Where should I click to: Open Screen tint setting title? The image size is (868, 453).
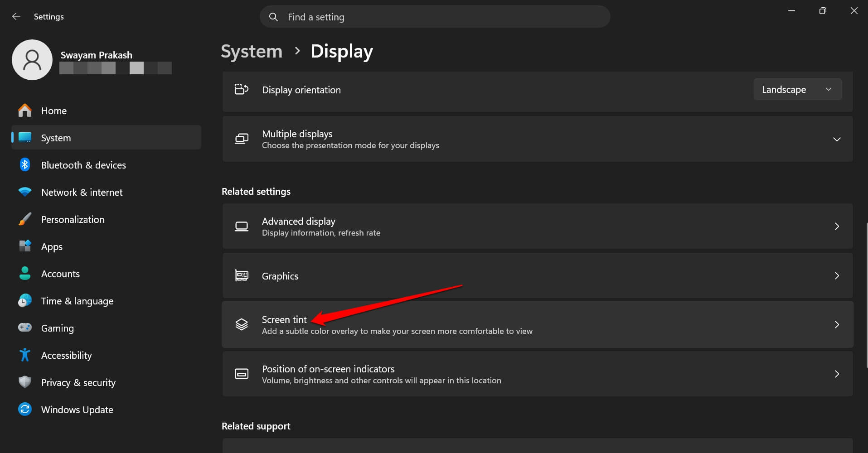pyautogui.click(x=284, y=319)
